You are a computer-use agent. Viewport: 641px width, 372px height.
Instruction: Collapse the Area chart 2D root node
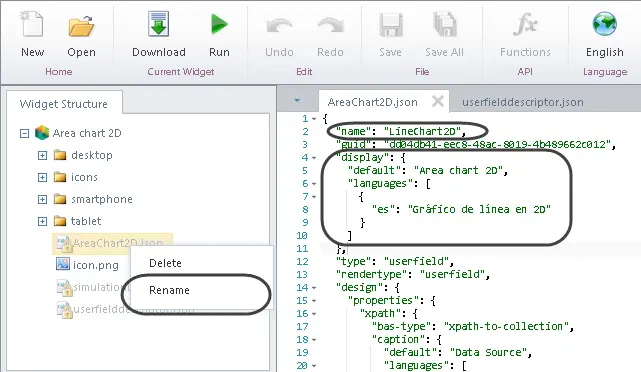tap(25, 133)
